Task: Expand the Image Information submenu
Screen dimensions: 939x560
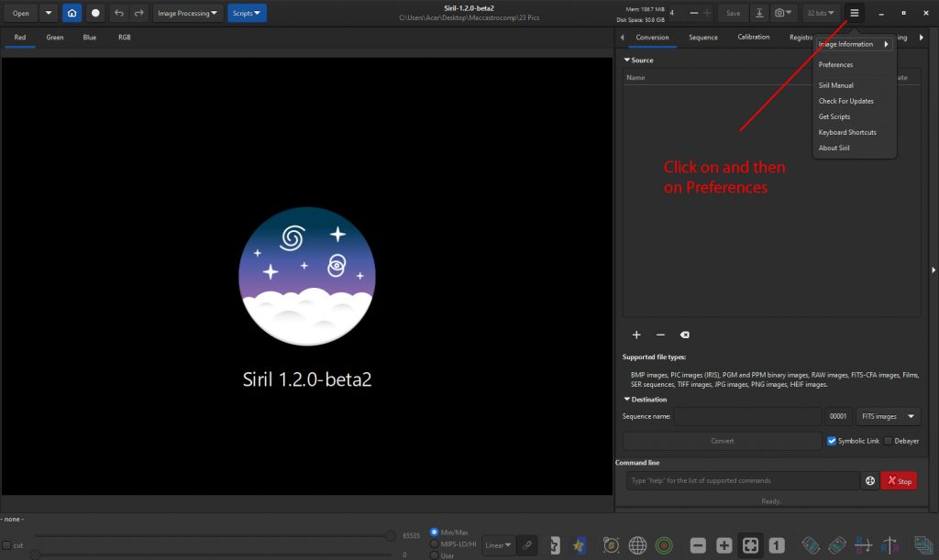Action: tap(854, 44)
